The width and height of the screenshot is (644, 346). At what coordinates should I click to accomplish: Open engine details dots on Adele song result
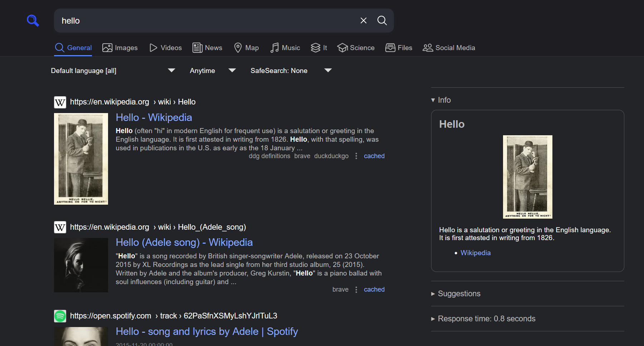point(356,289)
